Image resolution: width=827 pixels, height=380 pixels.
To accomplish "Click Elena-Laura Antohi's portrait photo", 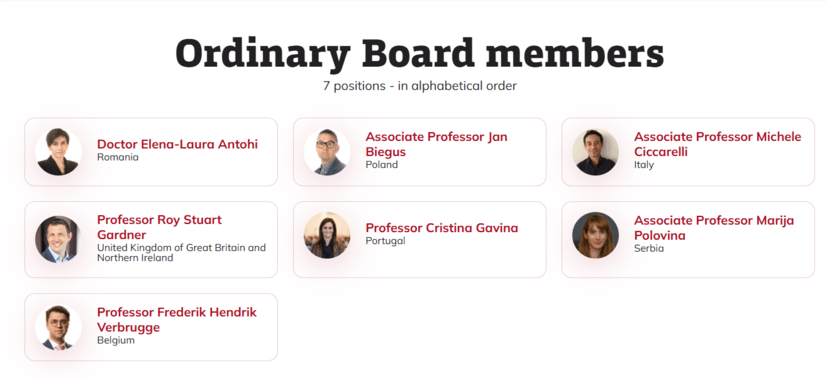I will click(x=59, y=152).
